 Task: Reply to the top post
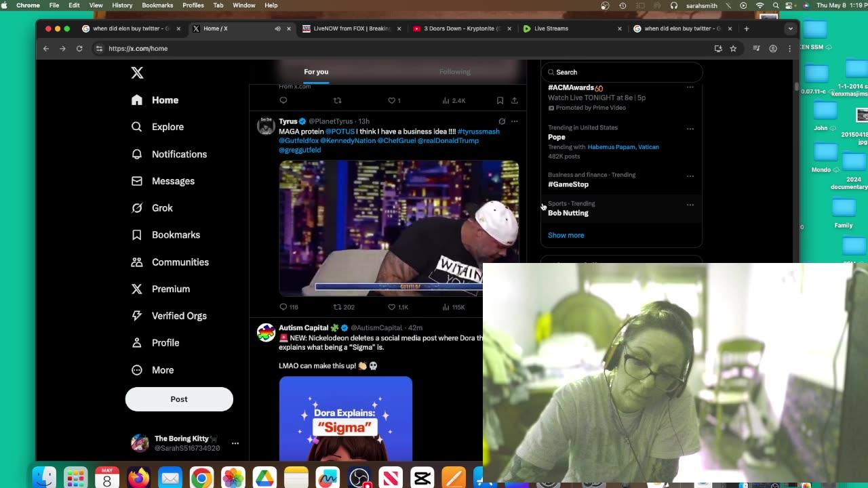(283, 100)
